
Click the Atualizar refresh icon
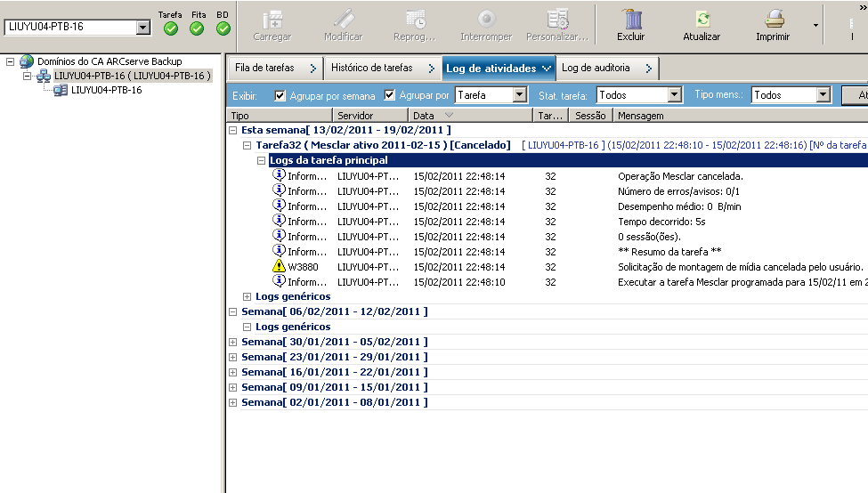[x=702, y=20]
